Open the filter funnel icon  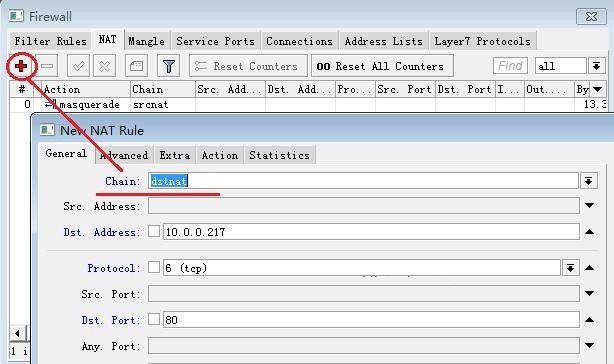point(169,66)
